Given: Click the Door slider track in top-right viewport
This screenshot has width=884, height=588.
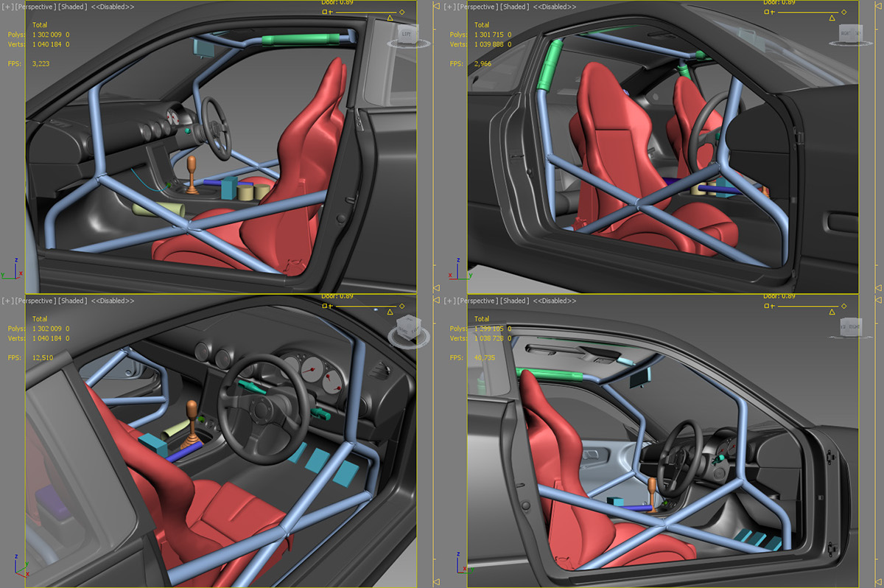Looking at the screenshot, I should tap(807, 13).
